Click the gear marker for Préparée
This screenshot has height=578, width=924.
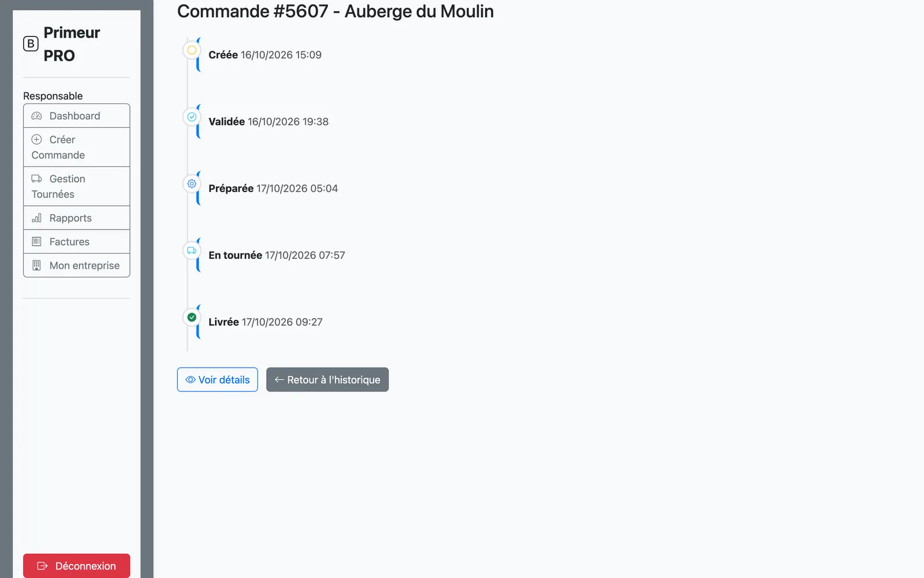pyautogui.click(x=192, y=184)
